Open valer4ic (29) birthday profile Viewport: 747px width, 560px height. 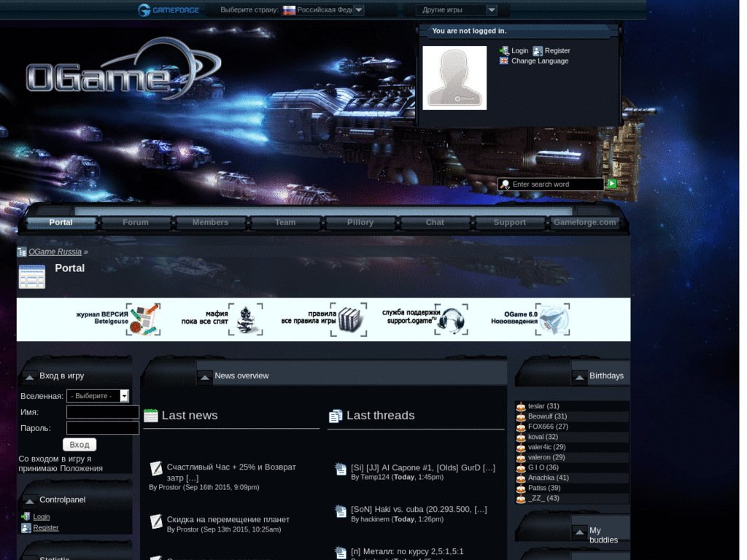coord(547,447)
